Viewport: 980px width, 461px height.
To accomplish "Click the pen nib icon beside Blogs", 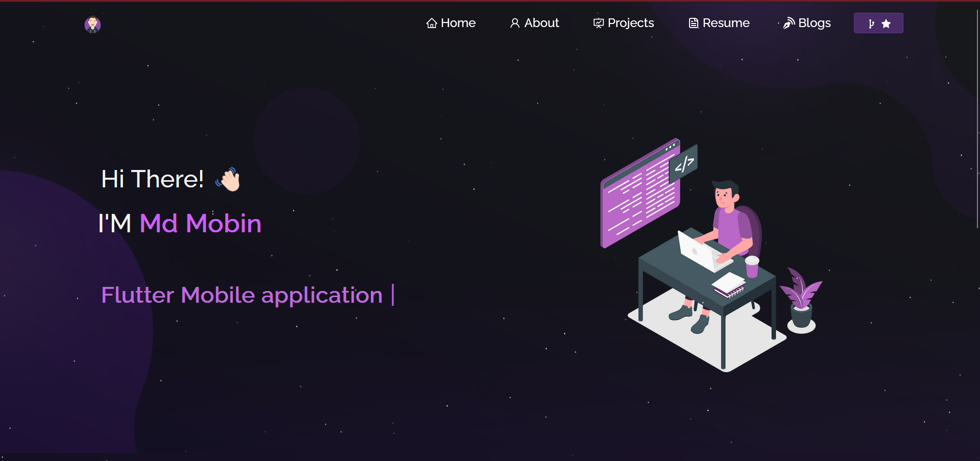I will [x=789, y=23].
